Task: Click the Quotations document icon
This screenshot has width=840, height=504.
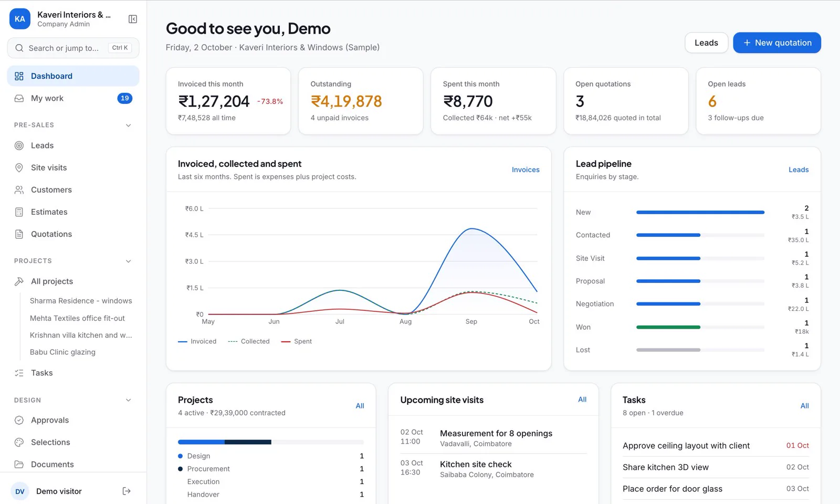Action: tap(19, 234)
